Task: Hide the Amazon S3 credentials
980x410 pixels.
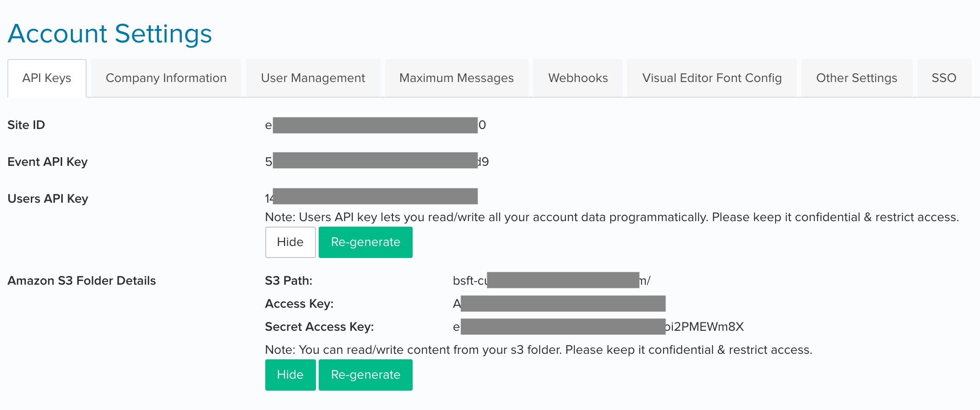Action: pyautogui.click(x=290, y=375)
